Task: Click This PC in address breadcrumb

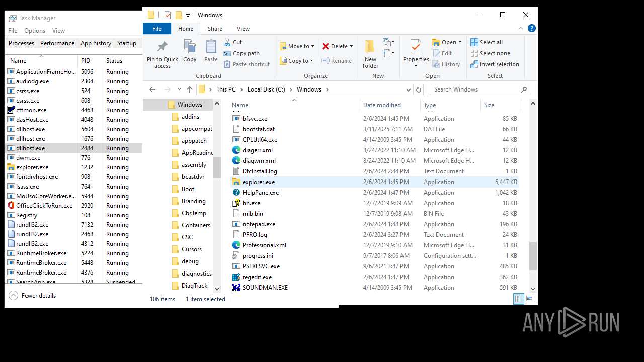Action: 226,89
